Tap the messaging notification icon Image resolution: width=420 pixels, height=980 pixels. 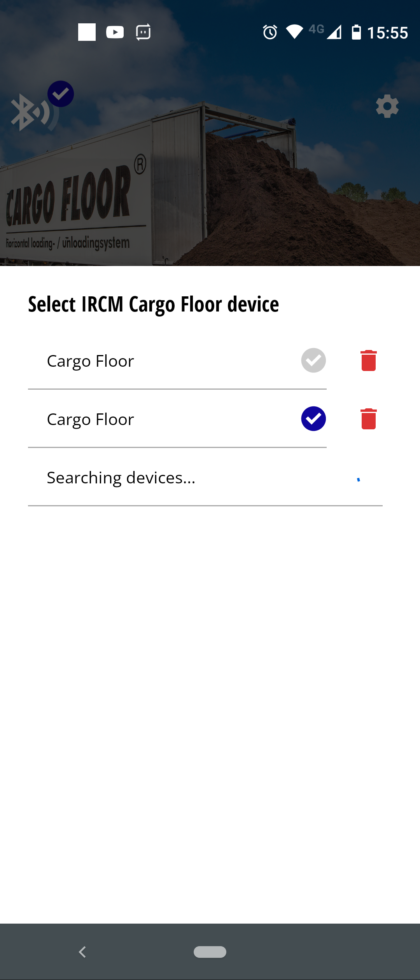click(x=142, y=33)
